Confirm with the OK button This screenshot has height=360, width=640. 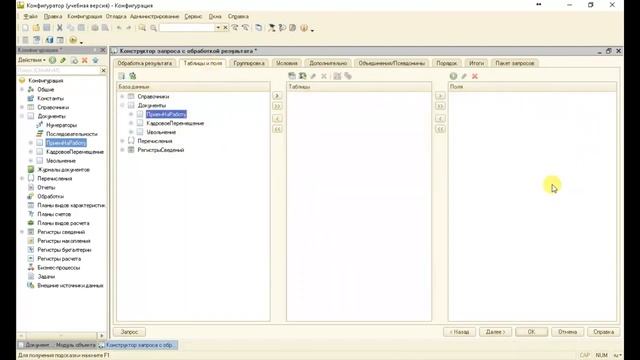(531, 332)
